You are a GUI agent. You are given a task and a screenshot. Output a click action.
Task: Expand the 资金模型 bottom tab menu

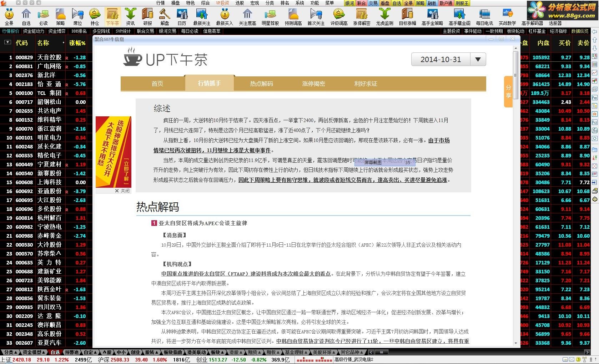click(34, 352)
